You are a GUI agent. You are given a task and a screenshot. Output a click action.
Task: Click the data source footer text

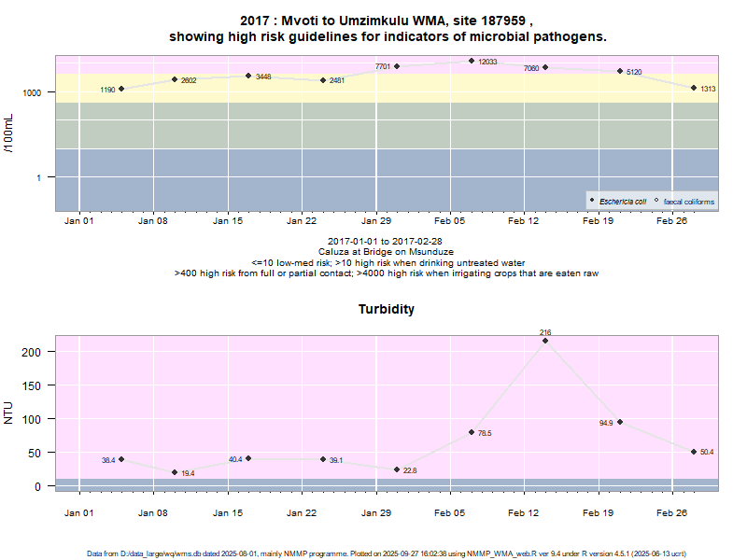pos(387,553)
